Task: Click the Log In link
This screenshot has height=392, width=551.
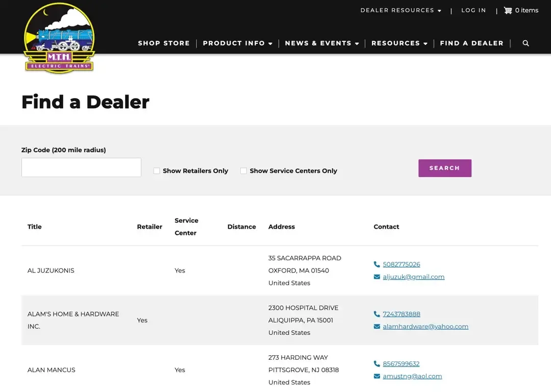Action: point(473,11)
